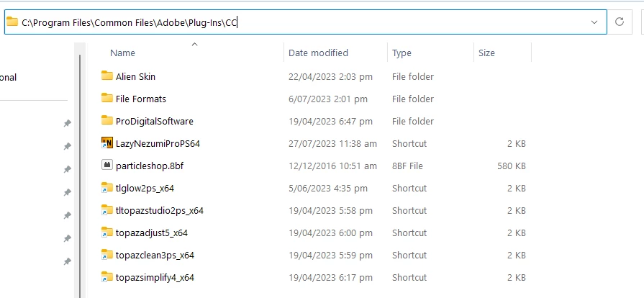
Task: Refresh the current folder view
Action: 620,22
